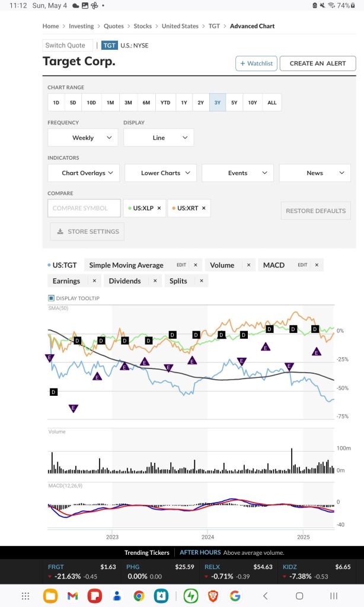Remove the Splits overlay
This screenshot has width=364, height=607.
(201, 280)
